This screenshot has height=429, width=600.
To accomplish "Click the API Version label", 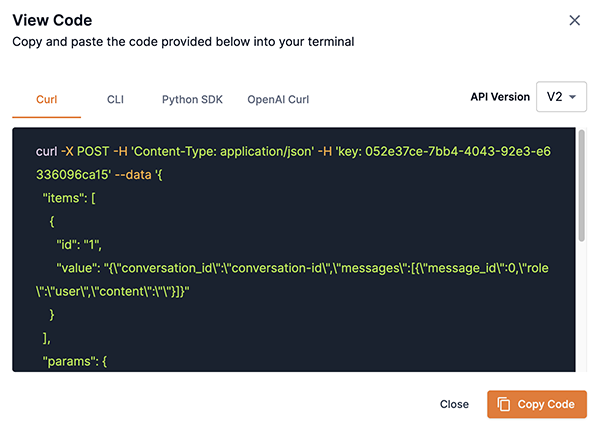I will (x=499, y=97).
